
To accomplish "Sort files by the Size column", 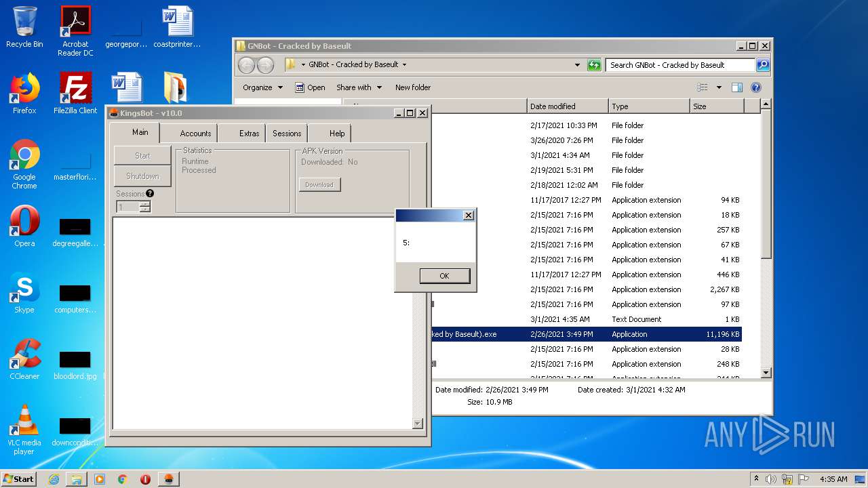I will [x=716, y=106].
